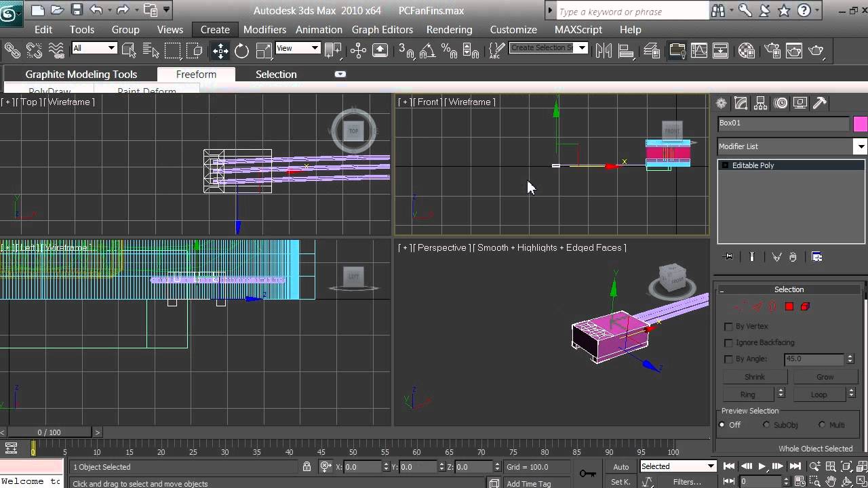The width and height of the screenshot is (868, 488).
Task: Click Configure Modifier Sets icon
Action: click(x=817, y=257)
